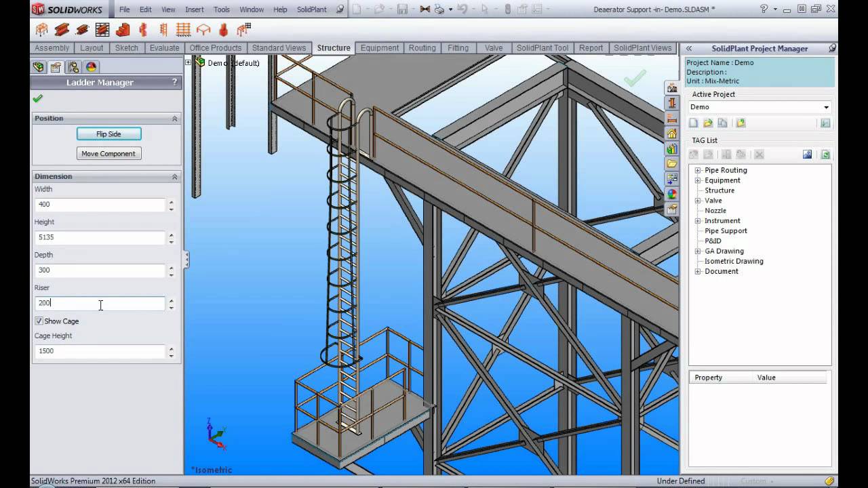The width and height of the screenshot is (868, 488).
Task: Collapse the Dimension section
Action: [x=174, y=176]
